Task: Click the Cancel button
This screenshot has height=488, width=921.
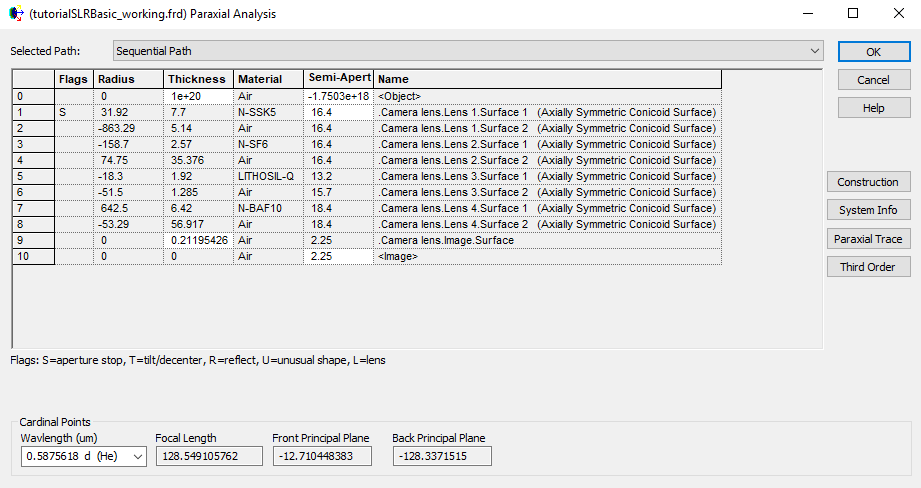Action: [873, 80]
